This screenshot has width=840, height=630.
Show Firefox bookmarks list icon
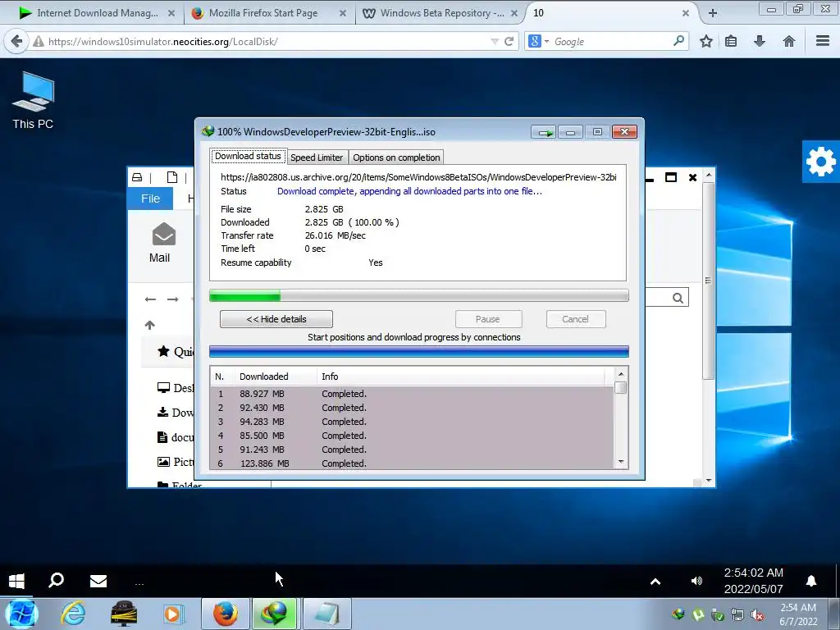pos(731,41)
